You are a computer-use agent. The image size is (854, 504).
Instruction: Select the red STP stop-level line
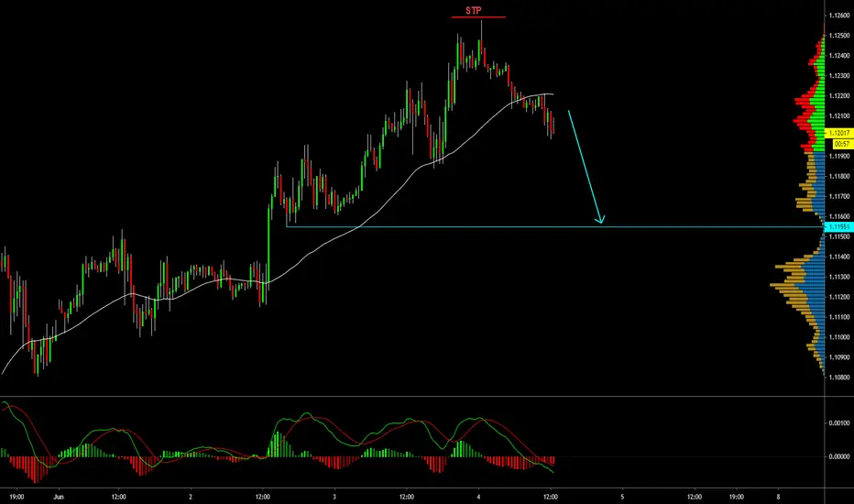[478, 17]
